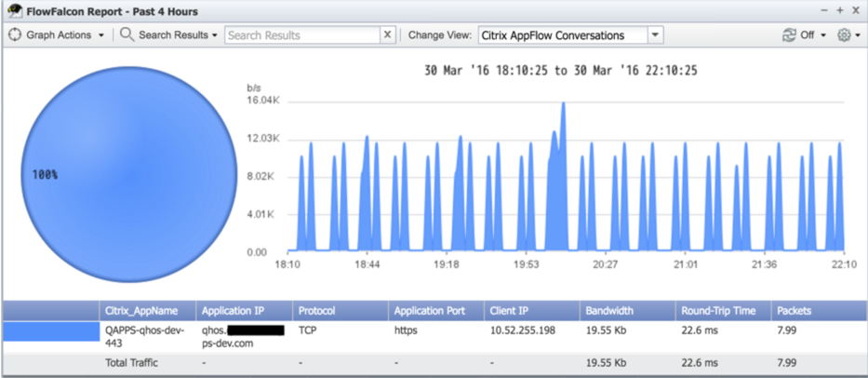Open the Change View combo box arrow
This screenshot has height=378, width=868.
pos(655,35)
